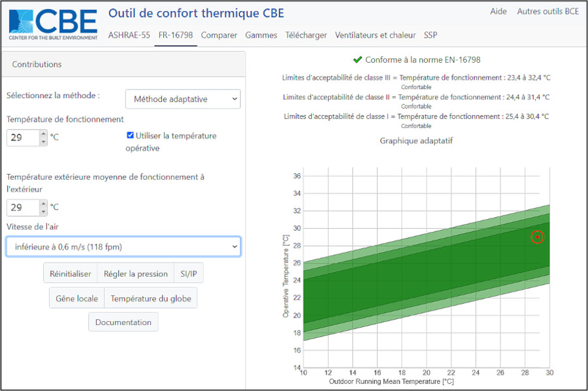Click the Réinitialiser button
Viewport: 588px width, 391px height.
[x=71, y=273]
